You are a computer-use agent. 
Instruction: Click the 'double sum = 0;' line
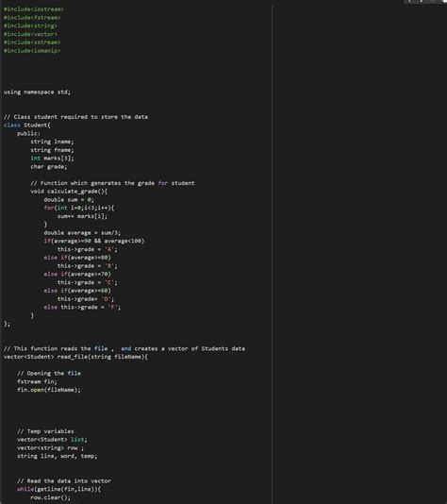tap(69, 199)
